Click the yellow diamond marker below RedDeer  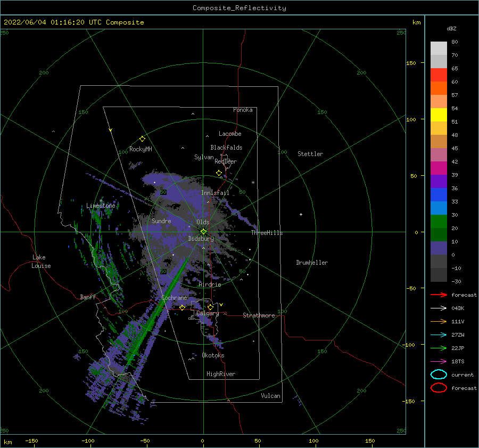[219, 173]
